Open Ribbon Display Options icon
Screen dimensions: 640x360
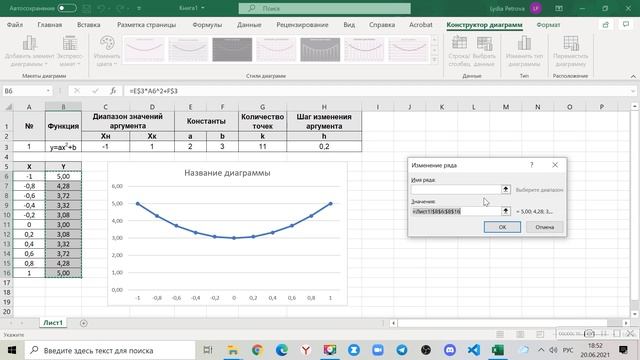(x=559, y=8)
